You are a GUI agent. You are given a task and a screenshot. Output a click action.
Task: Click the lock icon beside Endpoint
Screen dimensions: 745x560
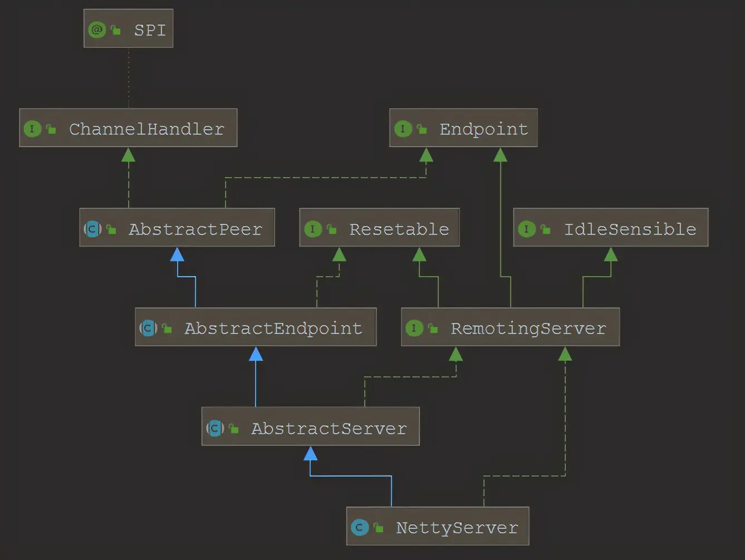click(x=422, y=129)
